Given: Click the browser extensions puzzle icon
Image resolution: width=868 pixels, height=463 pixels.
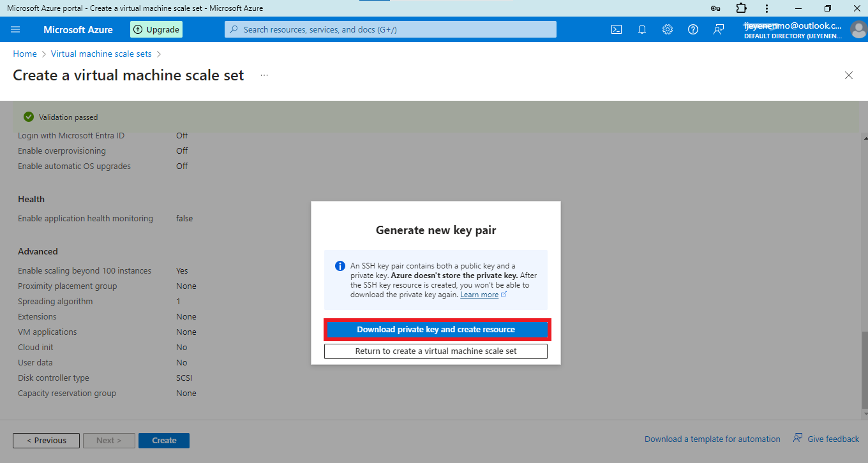Looking at the screenshot, I should [741, 8].
